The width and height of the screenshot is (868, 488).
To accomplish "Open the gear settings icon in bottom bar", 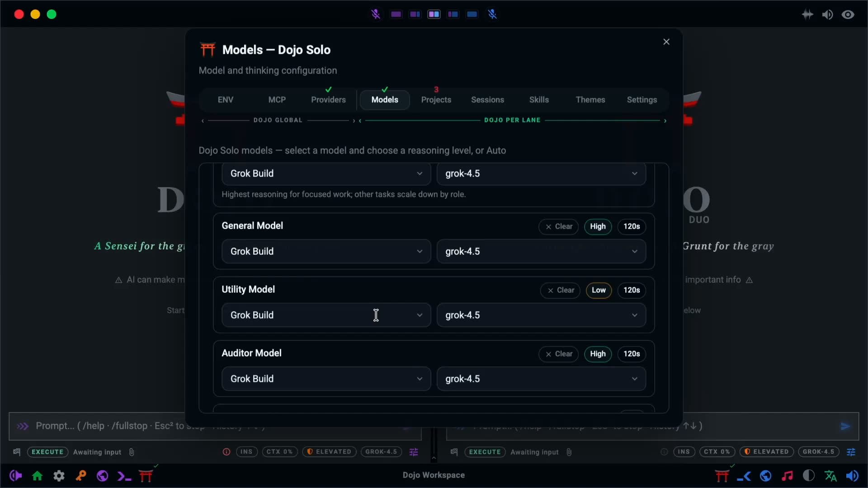I will 59,476.
